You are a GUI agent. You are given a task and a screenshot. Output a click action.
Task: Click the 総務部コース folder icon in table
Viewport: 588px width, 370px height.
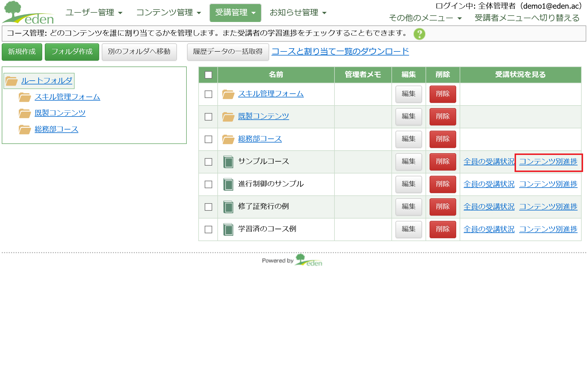pyautogui.click(x=228, y=139)
